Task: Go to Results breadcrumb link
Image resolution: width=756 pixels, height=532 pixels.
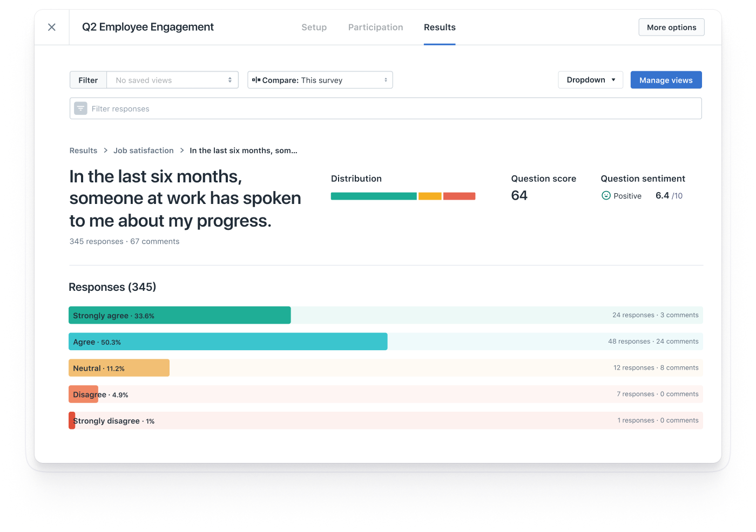Action: pyautogui.click(x=83, y=151)
